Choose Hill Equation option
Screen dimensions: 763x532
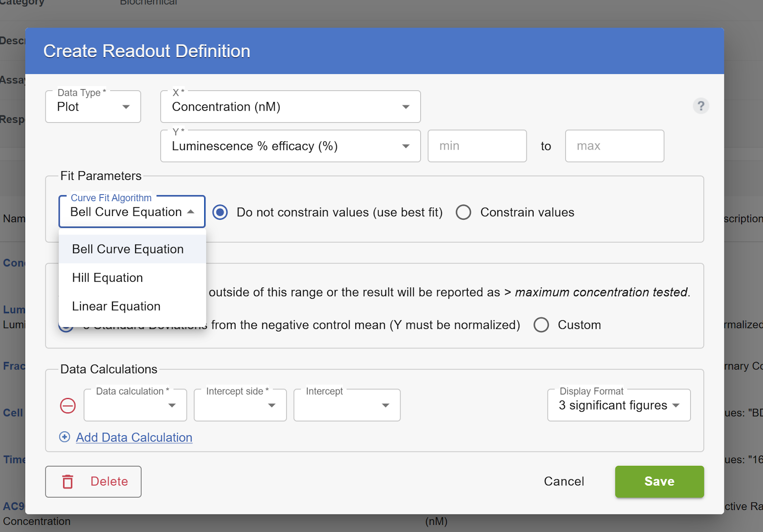(132, 277)
